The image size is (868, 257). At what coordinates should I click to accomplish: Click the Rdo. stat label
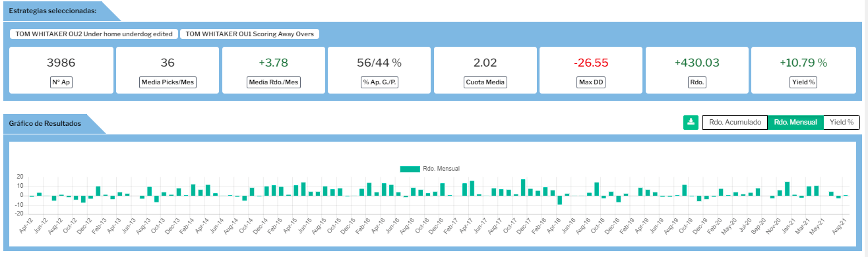(x=697, y=83)
